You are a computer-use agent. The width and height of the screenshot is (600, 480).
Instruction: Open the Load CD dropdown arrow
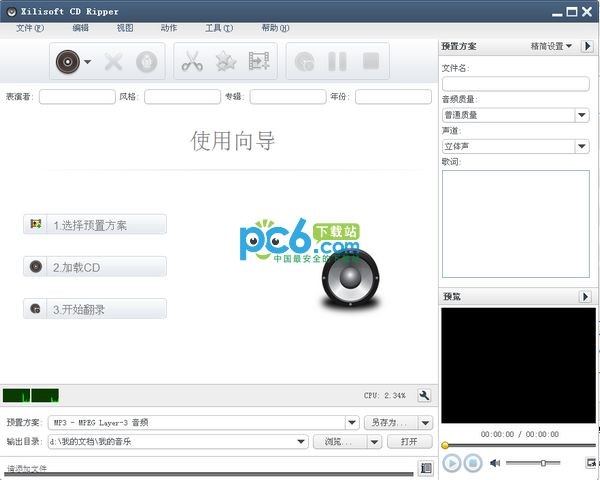(88, 62)
